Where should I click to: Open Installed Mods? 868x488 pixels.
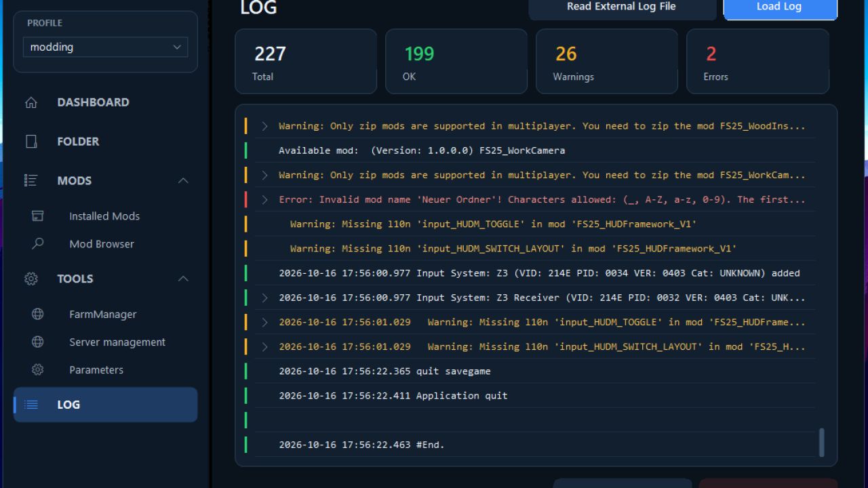coord(105,216)
